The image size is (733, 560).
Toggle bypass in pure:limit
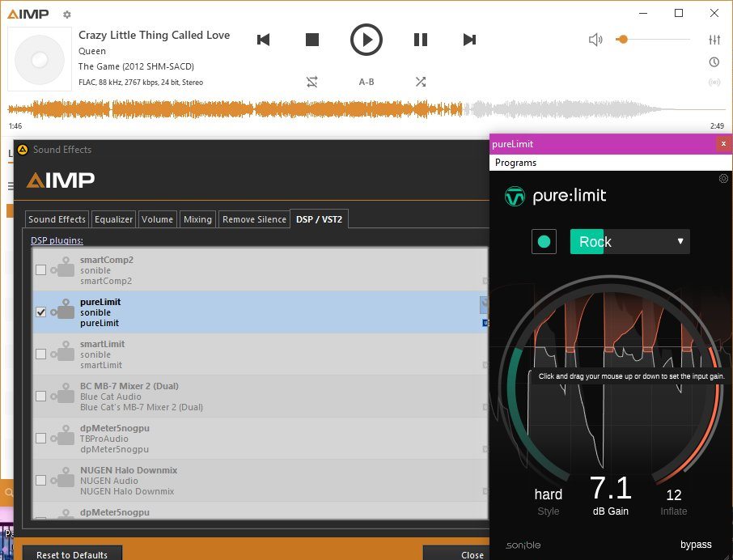(696, 545)
